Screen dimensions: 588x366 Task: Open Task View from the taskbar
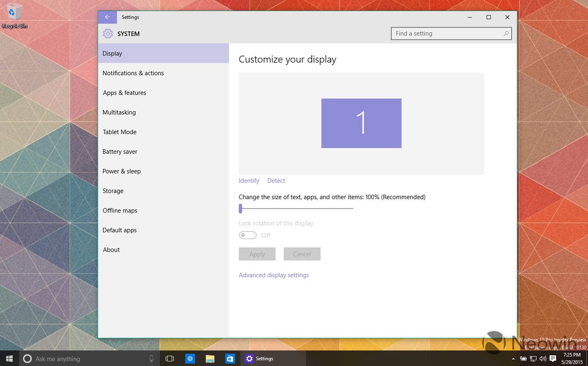pyautogui.click(x=169, y=358)
